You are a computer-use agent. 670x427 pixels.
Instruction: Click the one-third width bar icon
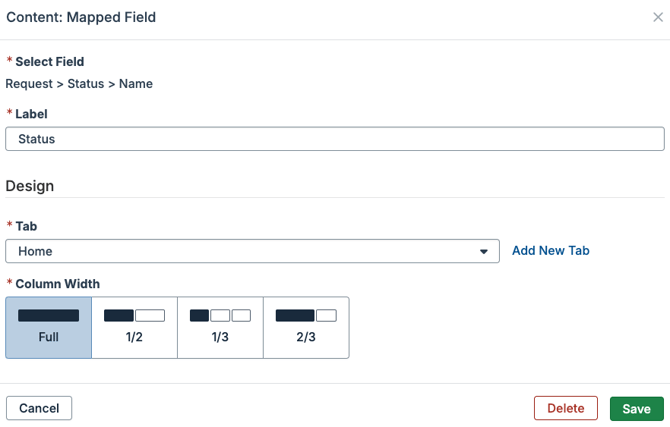pos(220,316)
